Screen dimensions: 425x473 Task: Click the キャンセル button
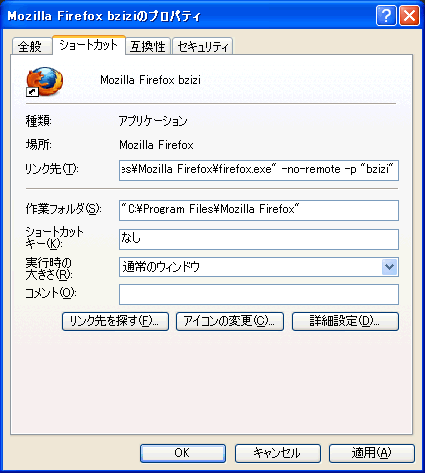click(278, 453)
